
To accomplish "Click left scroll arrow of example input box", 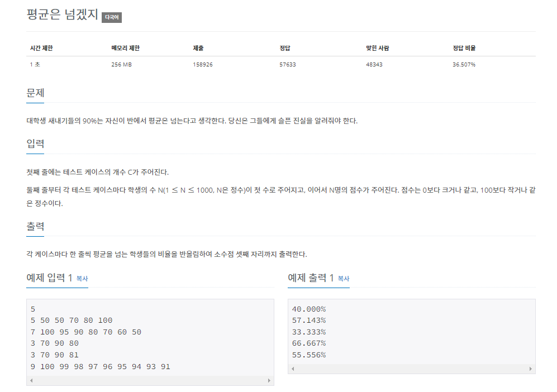I will point(31,381).
